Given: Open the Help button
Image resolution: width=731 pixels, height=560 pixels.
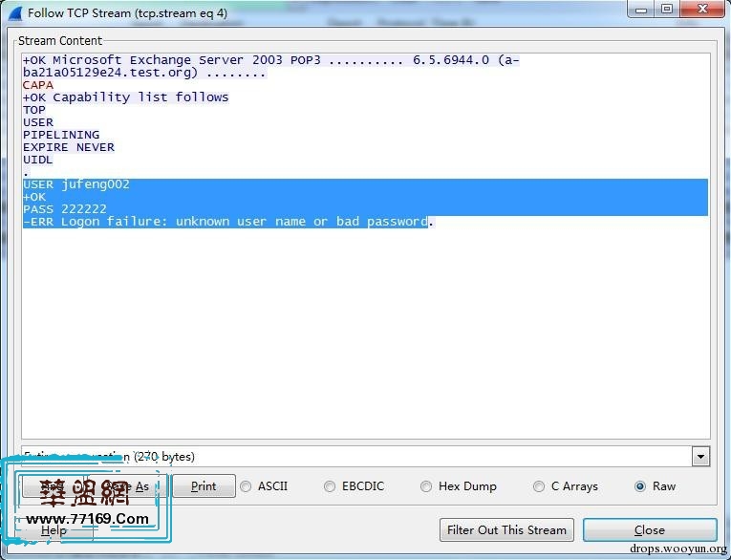Looking at the screenshot, I should [54, 530].
